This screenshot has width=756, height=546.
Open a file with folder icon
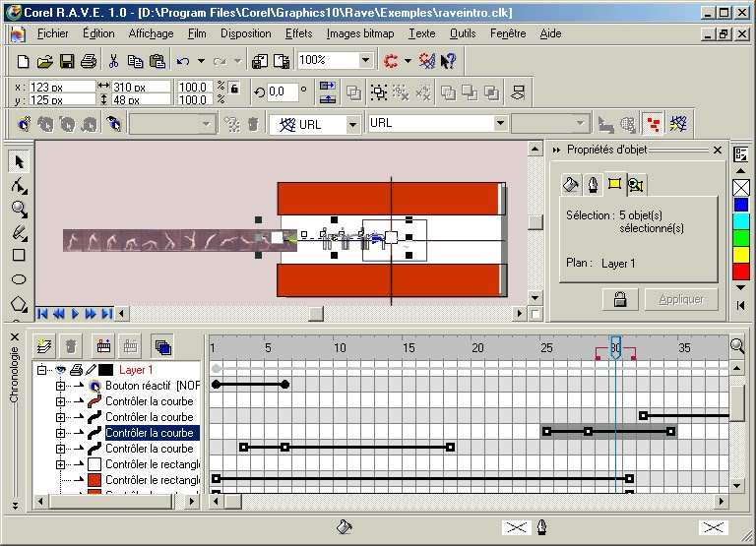[44, 61]
